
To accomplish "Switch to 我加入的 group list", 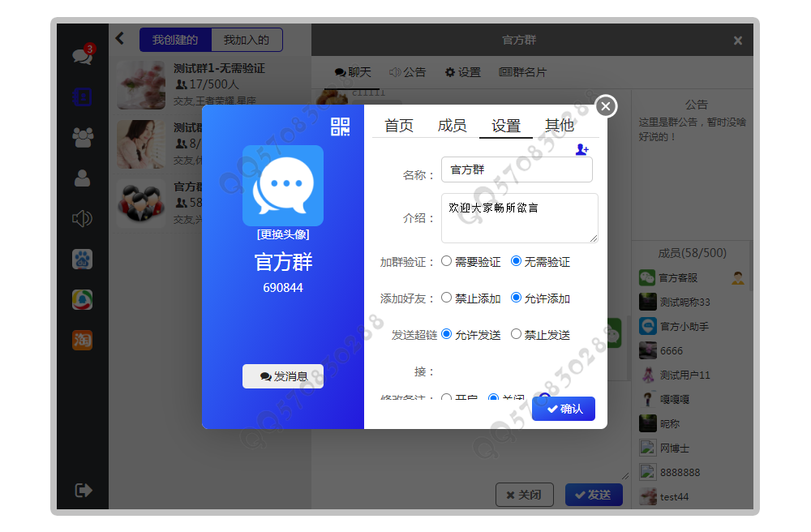I will coord(247,40).
